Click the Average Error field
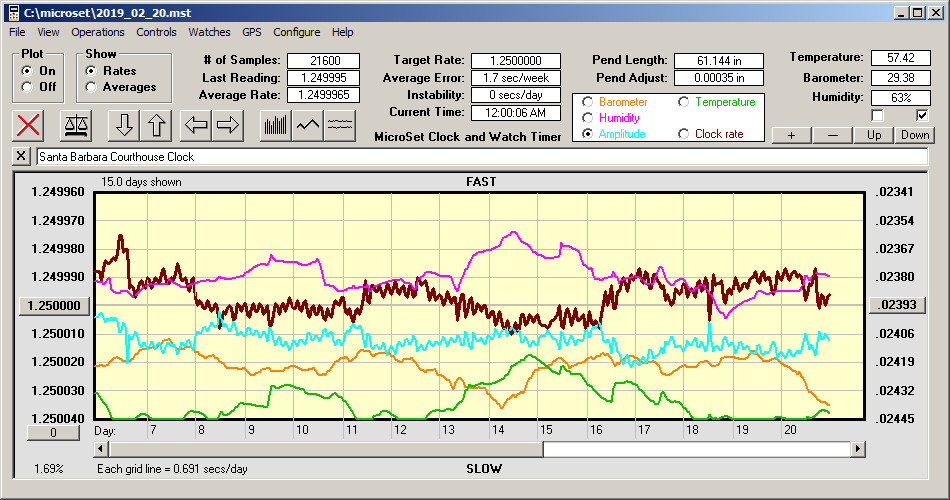Image resolution: width=950 pixels, height=500 pixels. 516,78
